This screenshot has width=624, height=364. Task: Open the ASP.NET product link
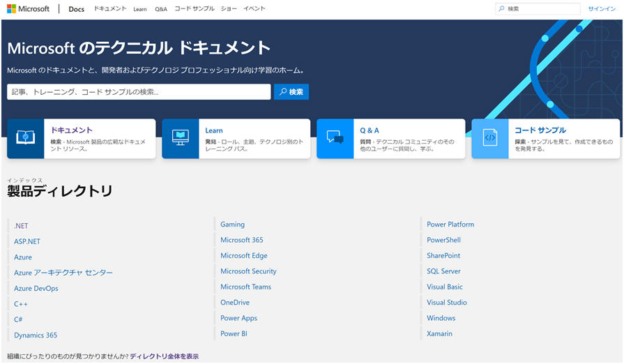pyautogui.click(x=27, y=241)
